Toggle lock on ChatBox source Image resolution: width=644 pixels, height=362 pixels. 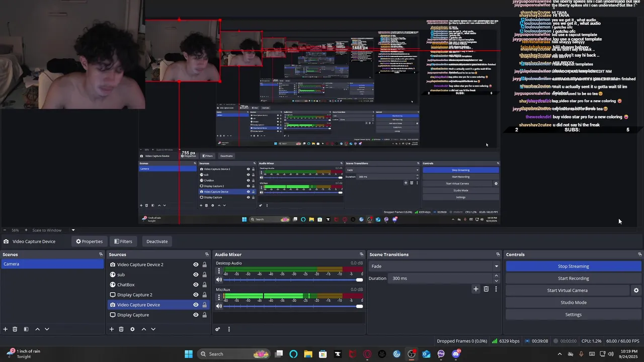coord(204,285)
